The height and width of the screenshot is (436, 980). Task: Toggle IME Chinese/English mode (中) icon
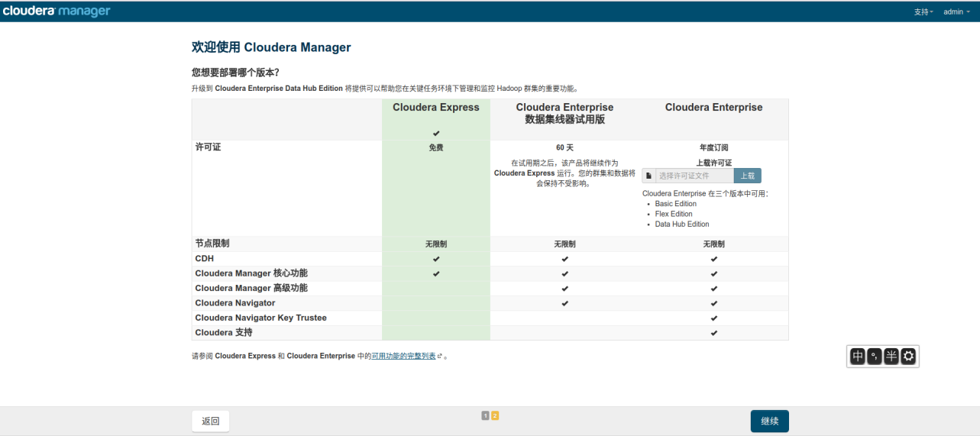click(858, 357)
